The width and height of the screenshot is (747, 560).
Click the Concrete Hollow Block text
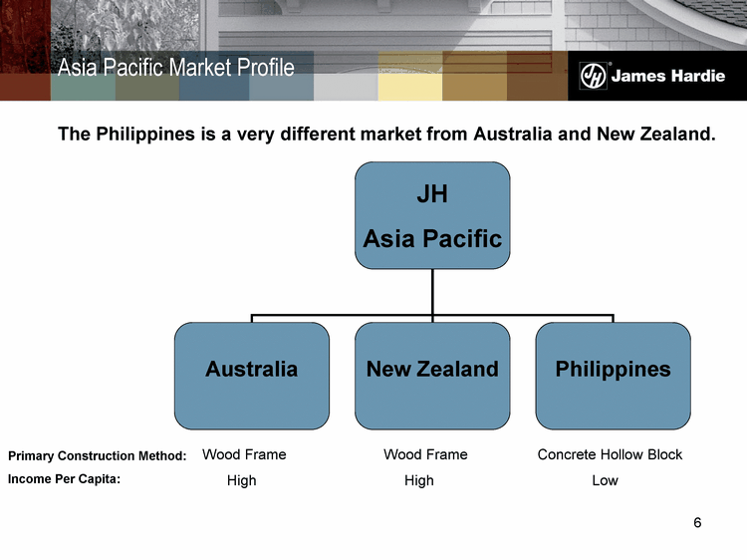[x=610, y=454]
